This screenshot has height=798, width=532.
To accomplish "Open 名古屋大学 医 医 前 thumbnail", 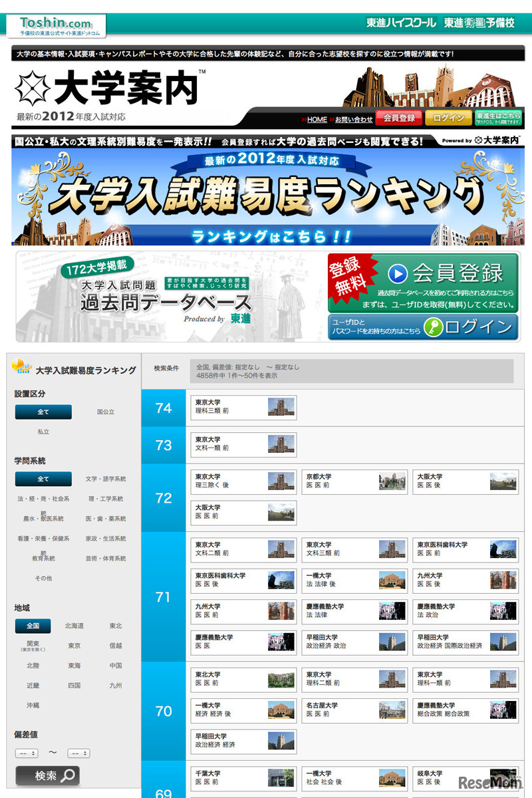I will (392, 710).
